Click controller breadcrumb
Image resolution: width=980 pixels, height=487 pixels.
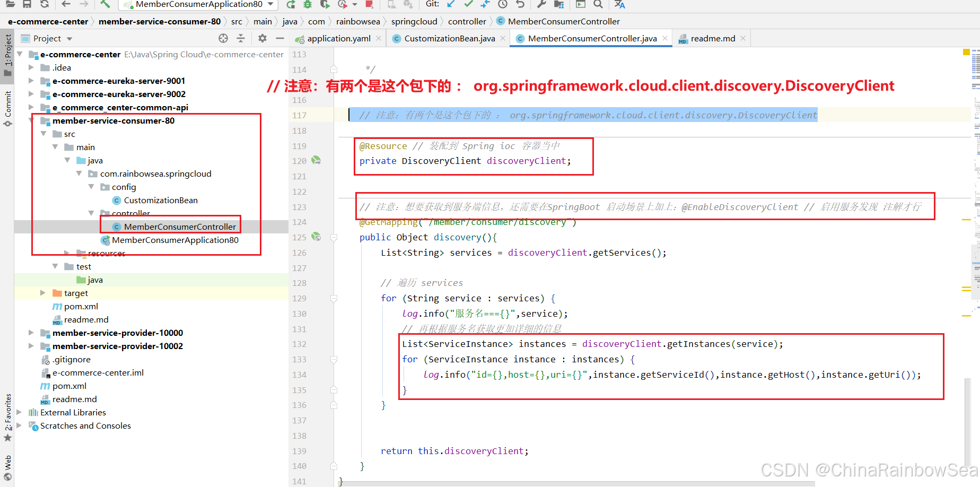point(467,22)
